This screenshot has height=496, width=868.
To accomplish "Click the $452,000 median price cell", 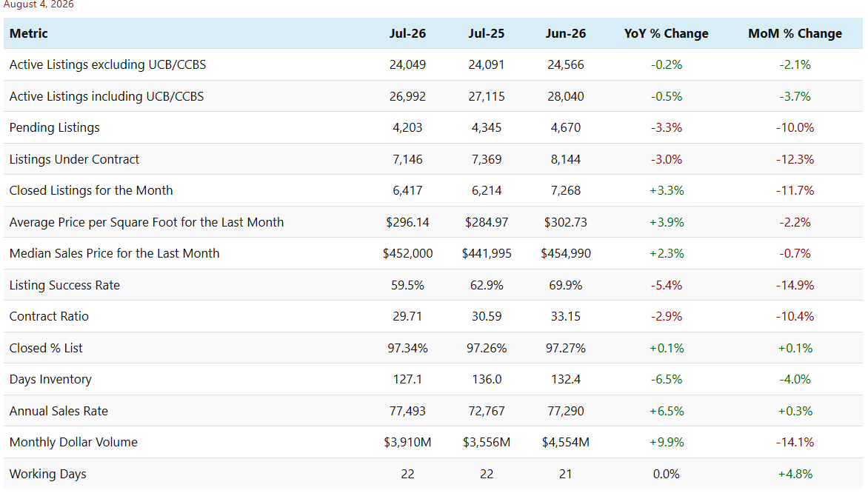I will (x=407, y=253).
